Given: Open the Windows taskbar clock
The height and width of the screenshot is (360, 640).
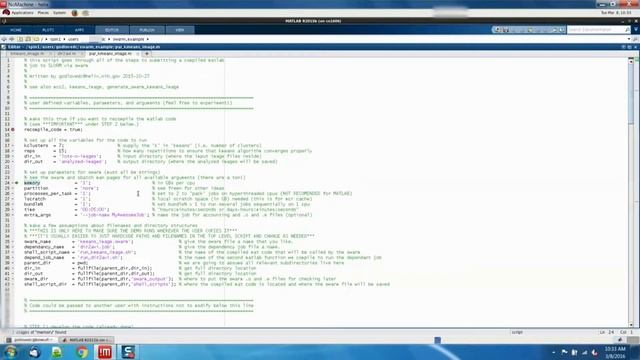Looking at the screenshot, I should tap(615, 352).
